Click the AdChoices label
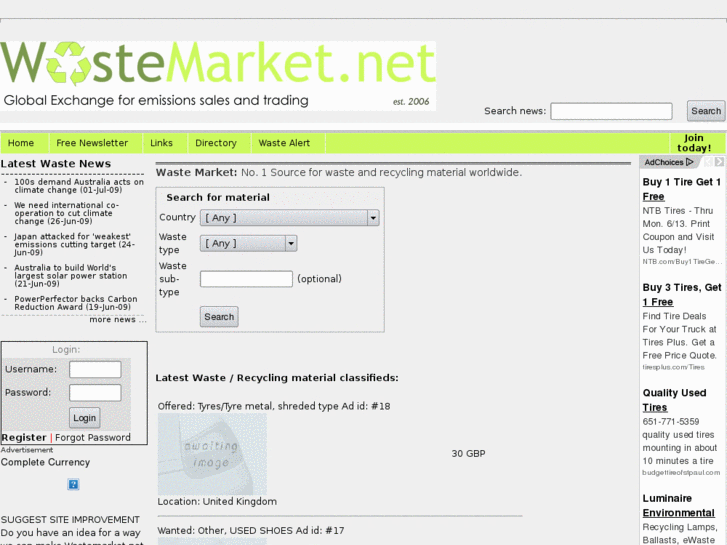Image resolution: width=727 pixels, height=545 pixels. [663, 162]
